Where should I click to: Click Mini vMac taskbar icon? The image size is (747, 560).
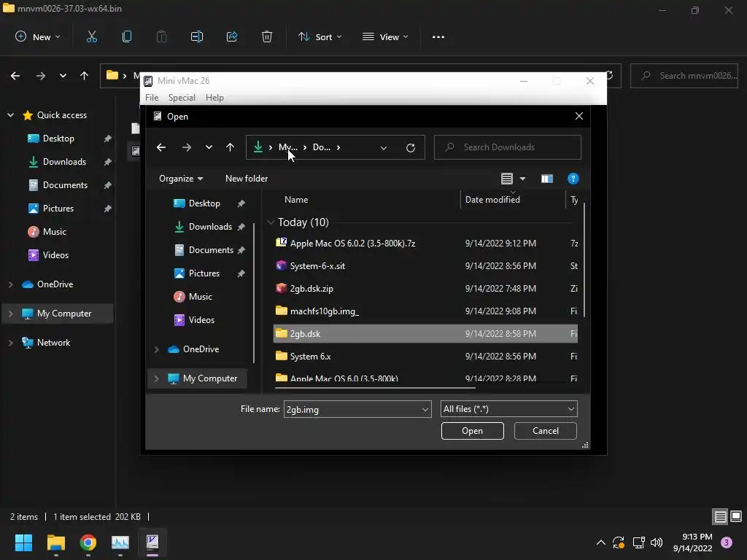click(152, 542)
